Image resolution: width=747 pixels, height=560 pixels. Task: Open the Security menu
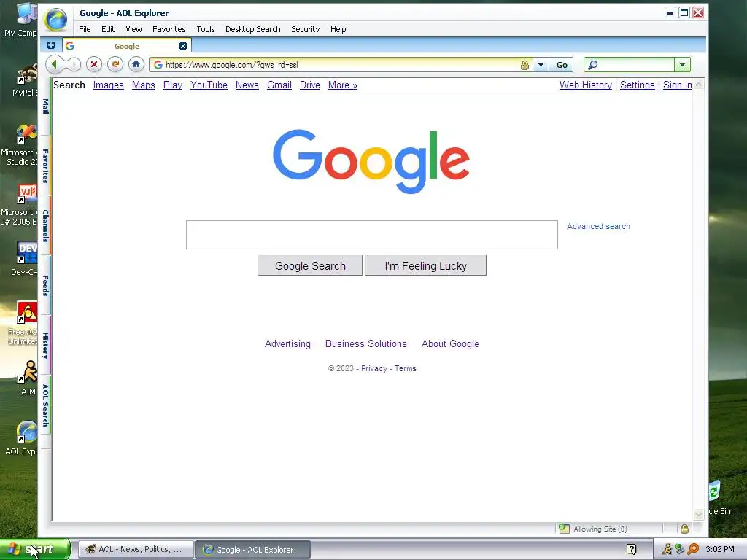click(x=306, y=29)
